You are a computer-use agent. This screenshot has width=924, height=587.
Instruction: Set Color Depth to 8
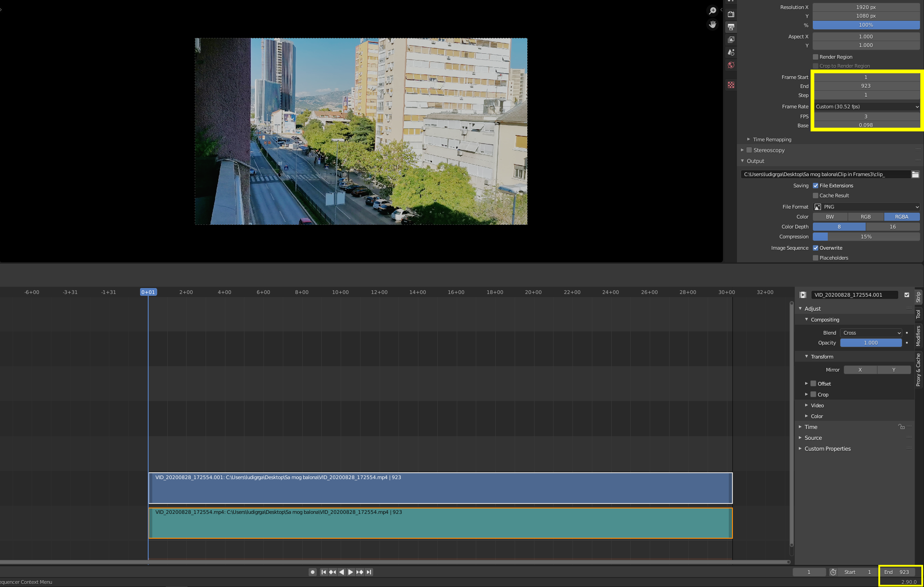pos(839,227)
